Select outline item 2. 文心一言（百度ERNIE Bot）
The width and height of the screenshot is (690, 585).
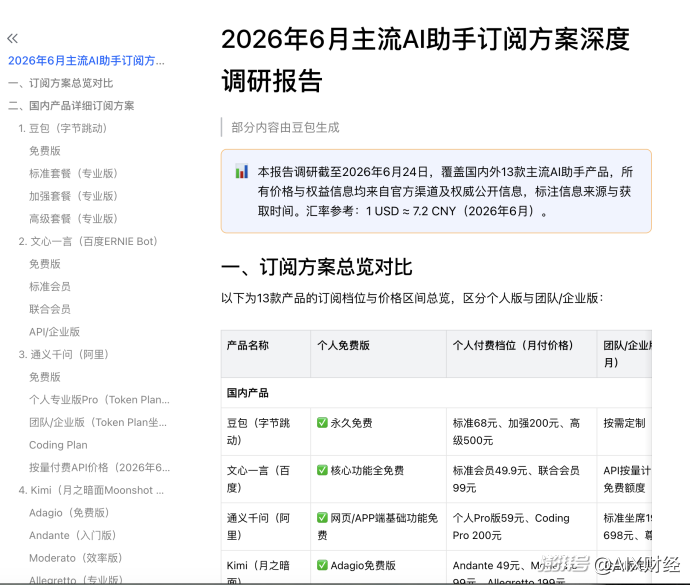(88, 241)
